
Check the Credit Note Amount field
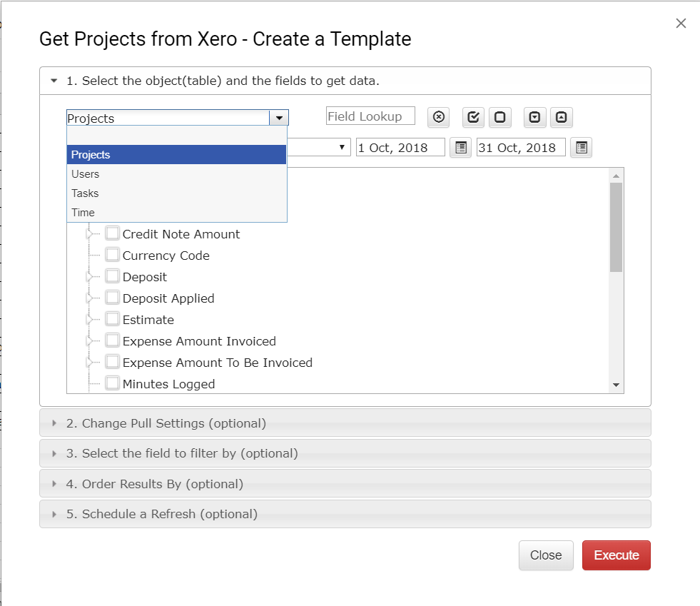(x=112, y=233)
